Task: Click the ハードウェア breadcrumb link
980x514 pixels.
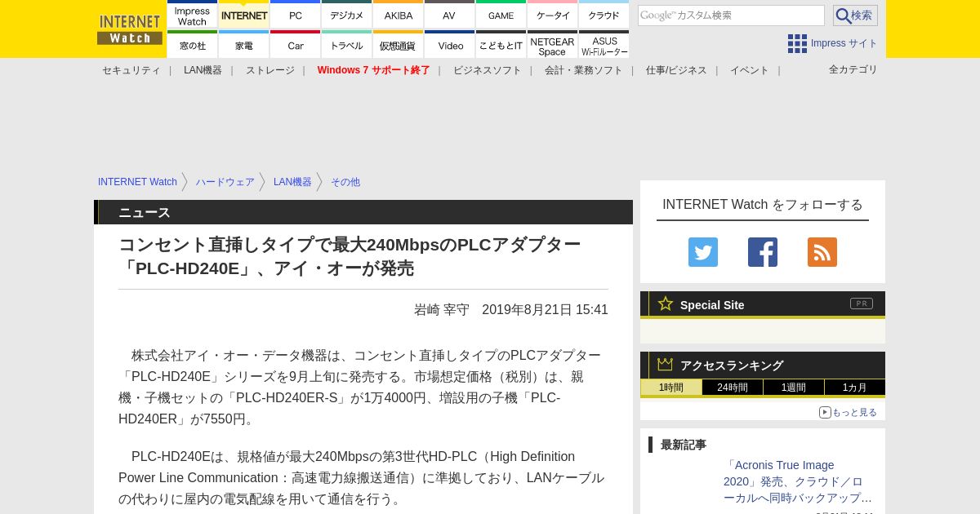Action: click(225, 182)
